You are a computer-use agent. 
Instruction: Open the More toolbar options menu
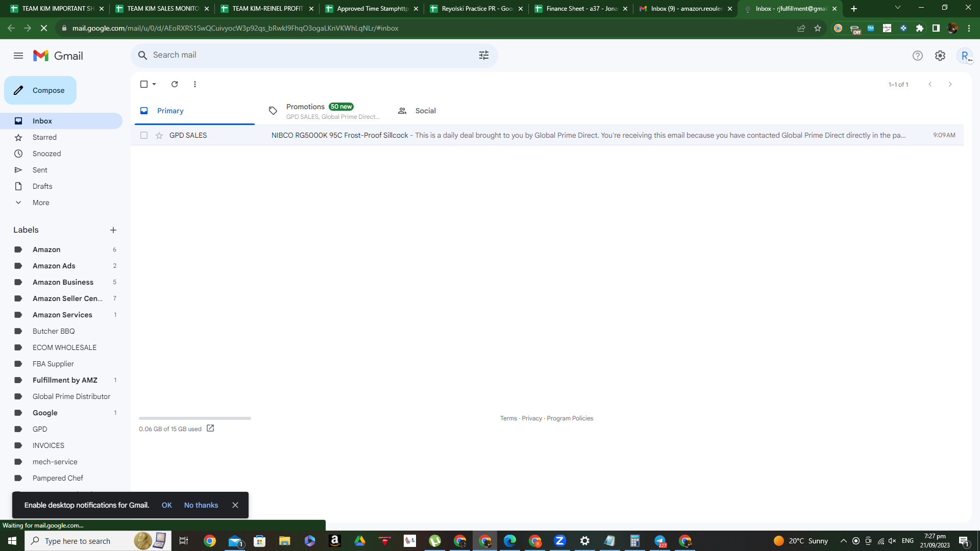tap(195, 84)
